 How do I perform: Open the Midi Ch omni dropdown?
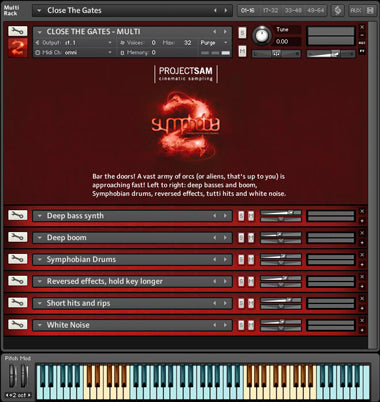pos(110,52)
